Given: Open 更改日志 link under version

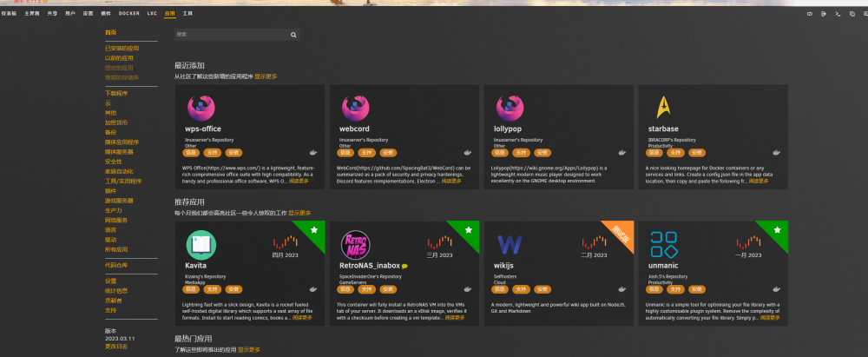Looking at the screenshot, I should pyautogui.click(x=116, y=347).
